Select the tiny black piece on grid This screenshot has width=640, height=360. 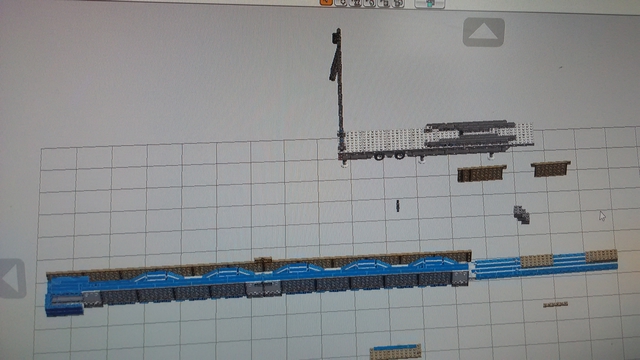[398, 206]
